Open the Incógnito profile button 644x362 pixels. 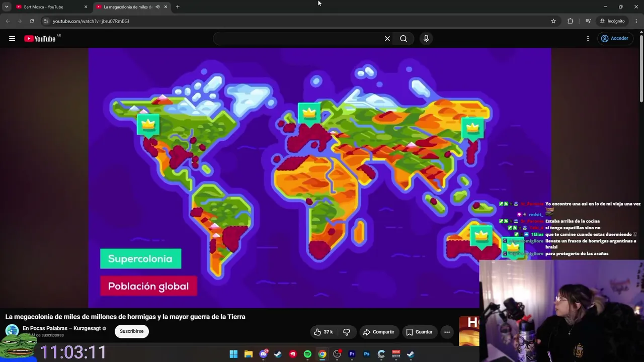(612, 21)
